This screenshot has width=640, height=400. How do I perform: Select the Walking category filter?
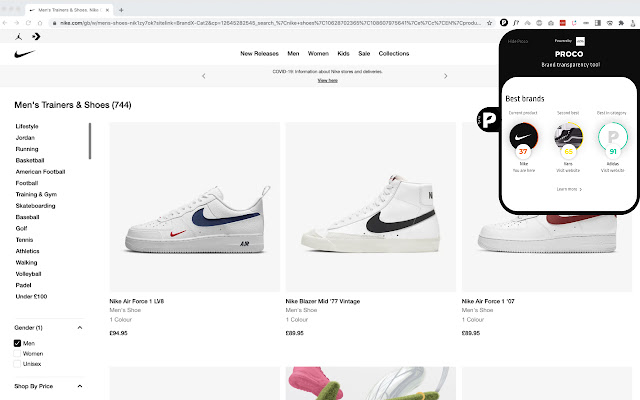click(x=26, y=262)
